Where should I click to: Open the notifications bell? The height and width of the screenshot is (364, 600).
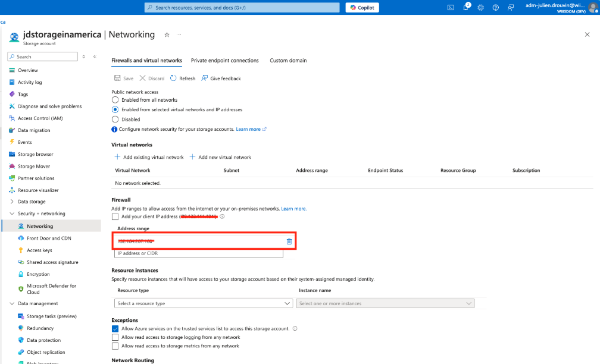(467, 7)
